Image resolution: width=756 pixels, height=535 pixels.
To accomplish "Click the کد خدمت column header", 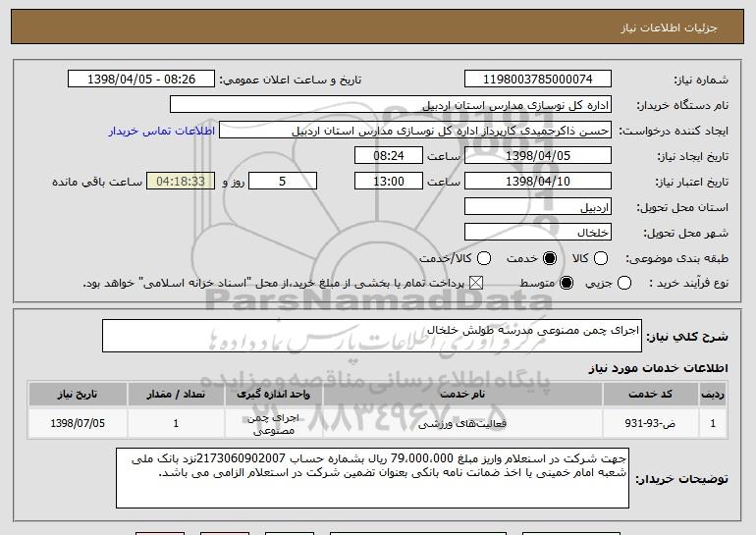I will (x=650, y=395).
